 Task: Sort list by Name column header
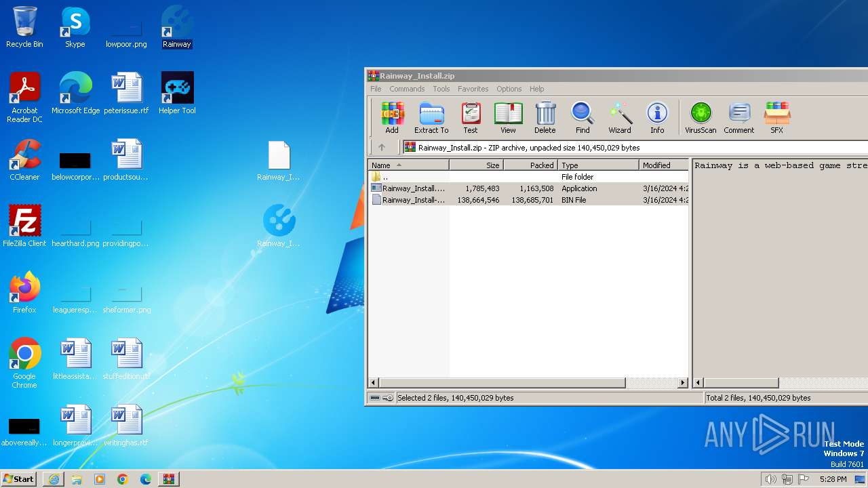coord(408,165)
